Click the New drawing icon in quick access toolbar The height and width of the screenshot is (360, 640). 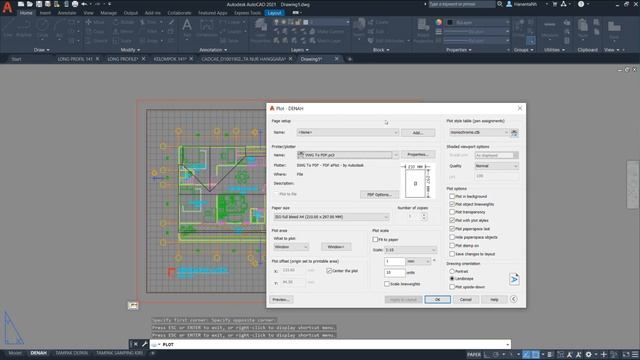coord(21,4)
